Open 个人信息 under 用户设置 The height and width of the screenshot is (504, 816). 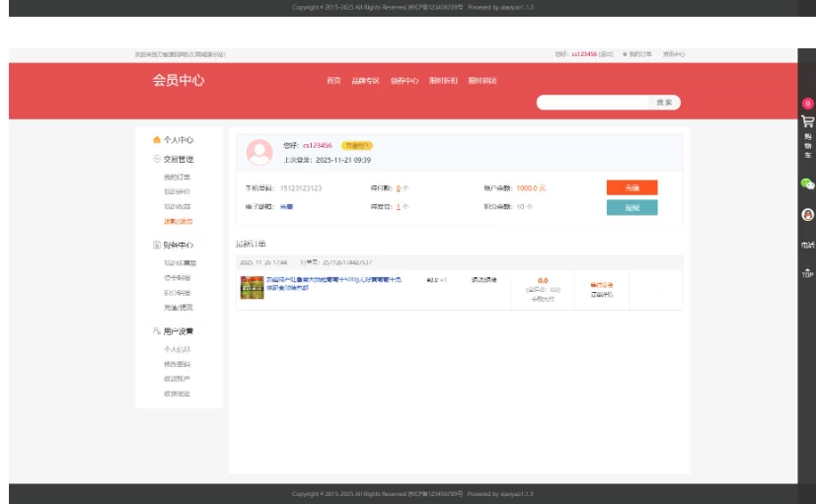point(177,349)
